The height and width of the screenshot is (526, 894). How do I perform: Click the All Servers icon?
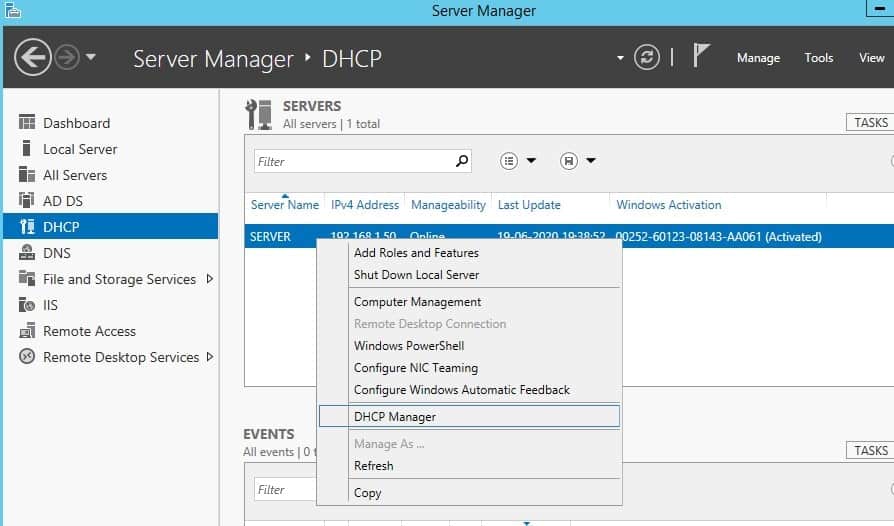(27, 174)
